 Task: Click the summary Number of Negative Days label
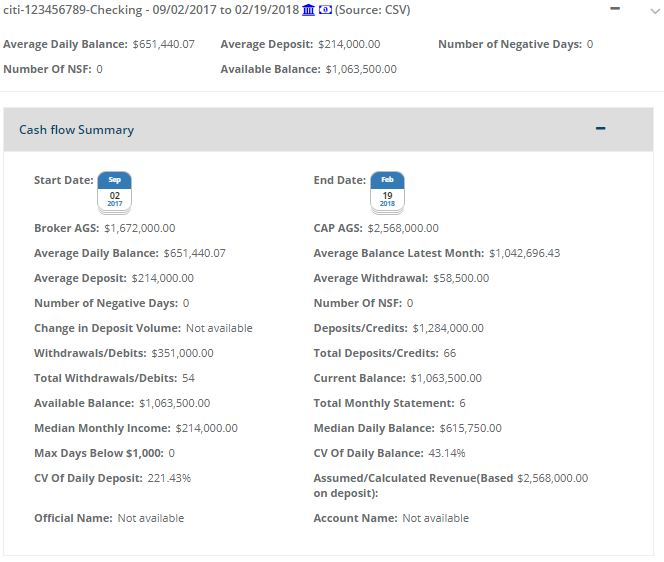(x=106, y=303)
